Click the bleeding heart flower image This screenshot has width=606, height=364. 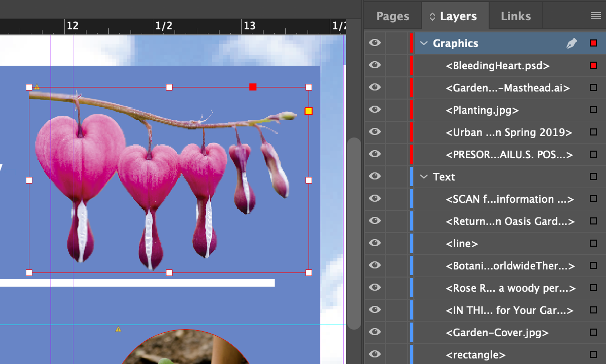[169, 180]
